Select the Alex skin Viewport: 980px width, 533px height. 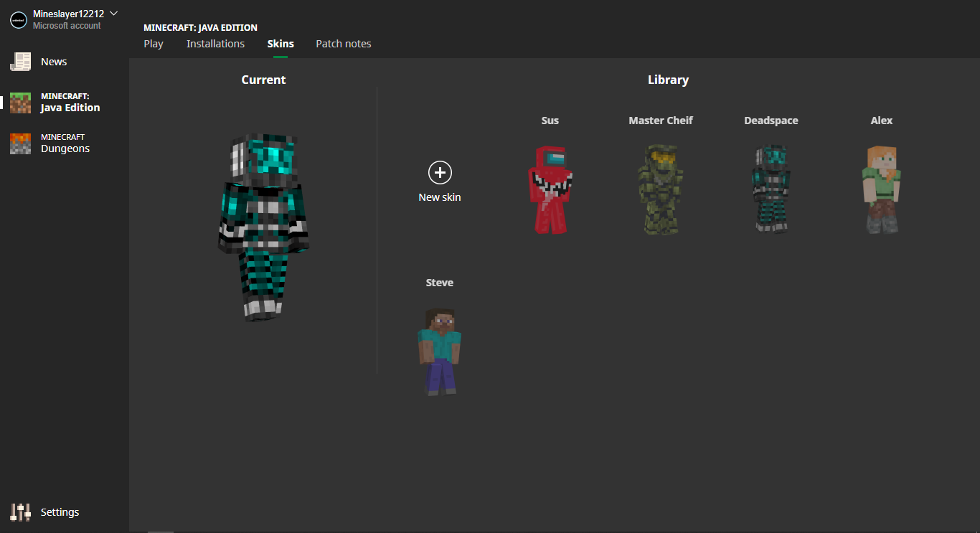[881, 189]
